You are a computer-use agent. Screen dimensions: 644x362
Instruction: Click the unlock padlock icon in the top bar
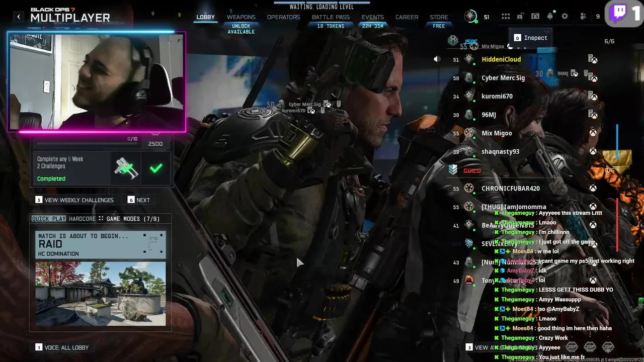pos(520,17)
